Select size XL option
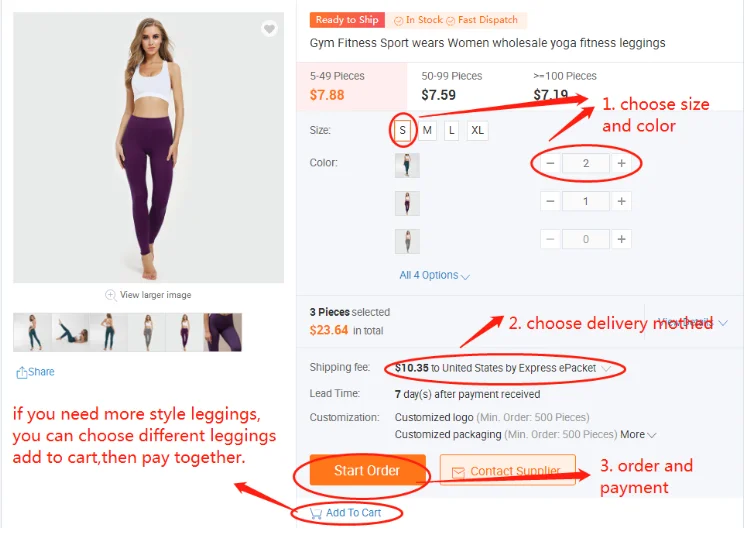This screenshot has height=539, width=744. coord(478,130)
